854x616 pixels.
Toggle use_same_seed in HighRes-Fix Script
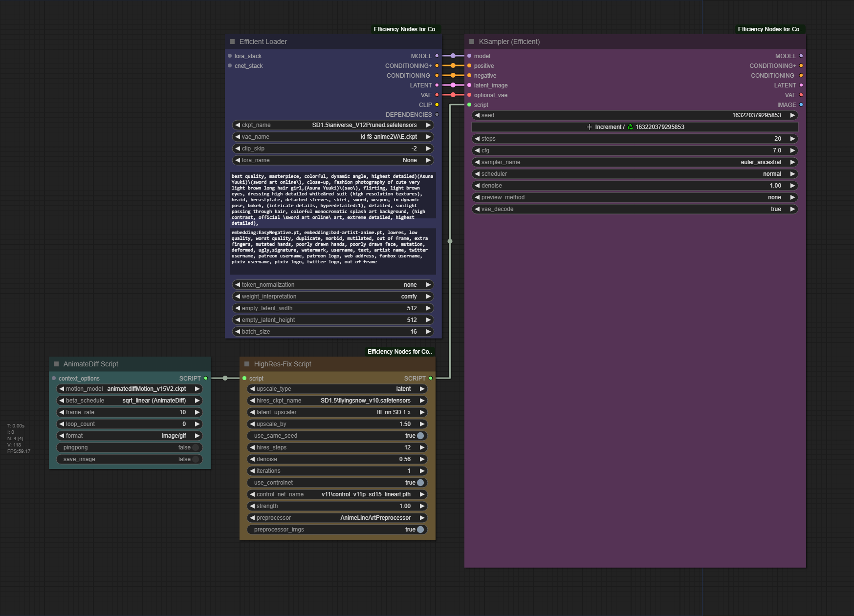click(x=420, y=436)
